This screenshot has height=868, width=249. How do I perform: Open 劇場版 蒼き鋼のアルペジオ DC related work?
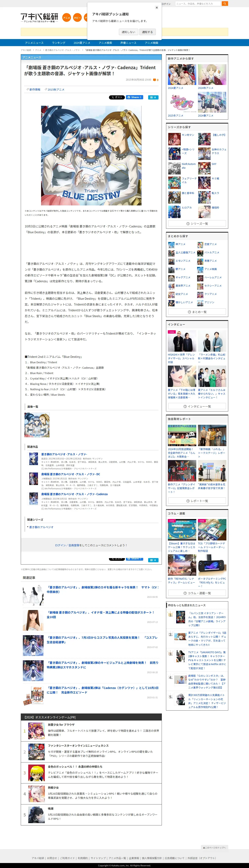pos(71,474)
